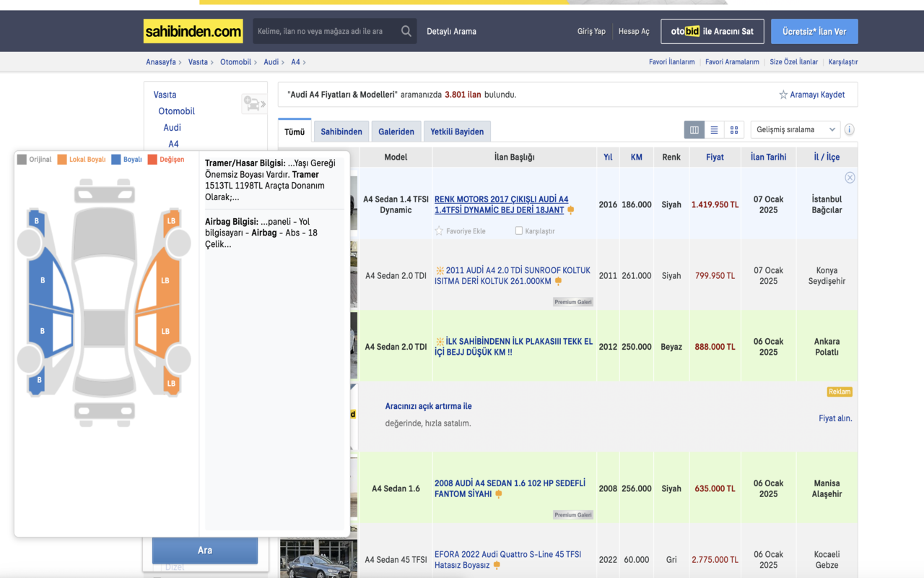This screenshot has width=924, height=578.
Task: Click the search magnifier icon in header
Action: (x=406, y=31)
